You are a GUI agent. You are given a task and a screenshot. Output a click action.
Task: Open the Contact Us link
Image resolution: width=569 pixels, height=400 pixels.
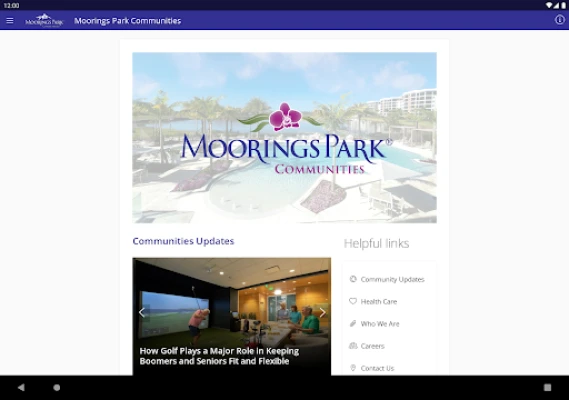[377, 368]
